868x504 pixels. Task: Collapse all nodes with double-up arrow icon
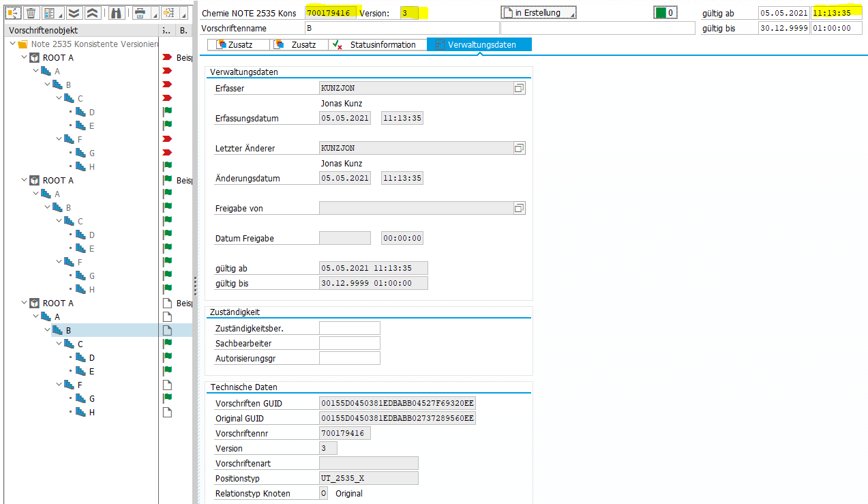(x=93, y=13)
